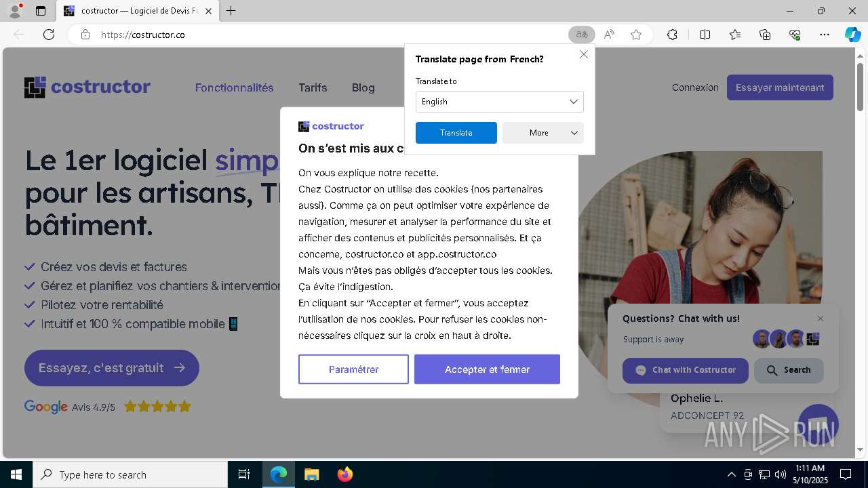
Task: View site information lock icon
Action: 85,35
